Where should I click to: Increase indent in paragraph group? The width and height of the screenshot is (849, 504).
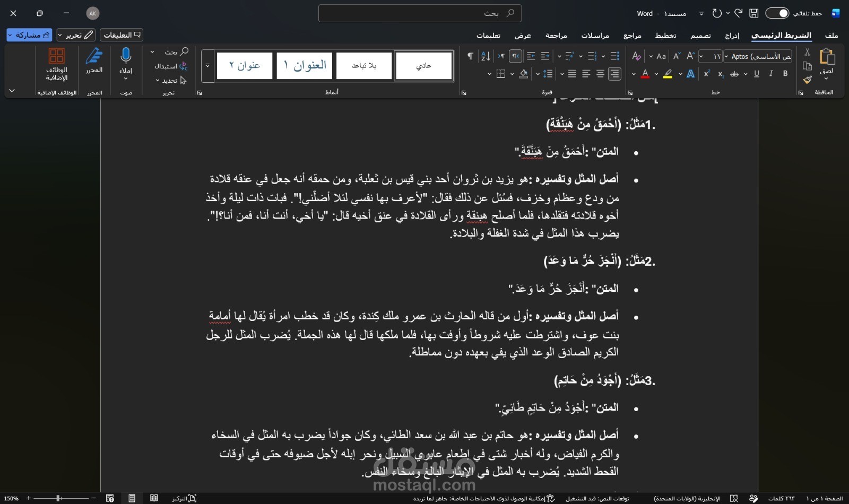[x=531, y=56]
